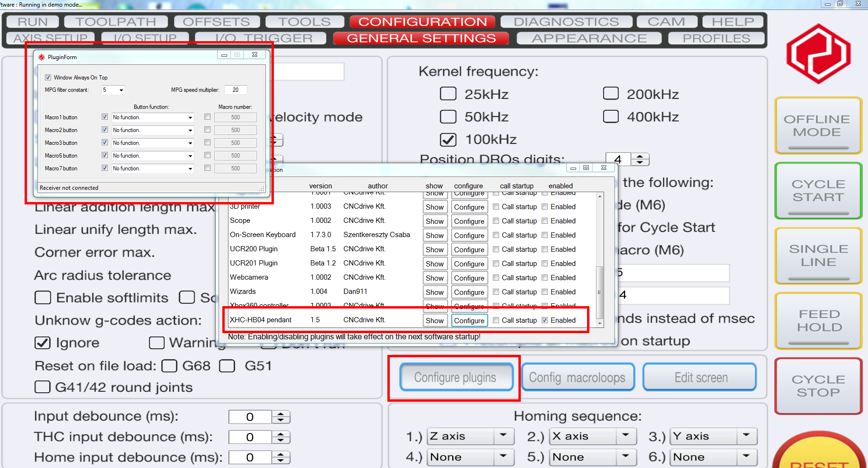The height and width of the screenshot is (468, 868).
Task: Switch to the TOOLPATH tab
Action: (116, 22)
